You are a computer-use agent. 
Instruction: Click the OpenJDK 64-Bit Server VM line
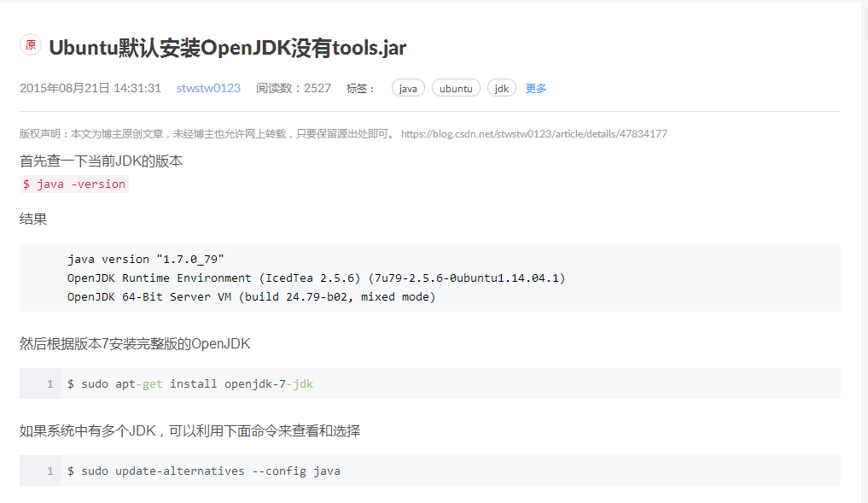click(x=251, y=297)
